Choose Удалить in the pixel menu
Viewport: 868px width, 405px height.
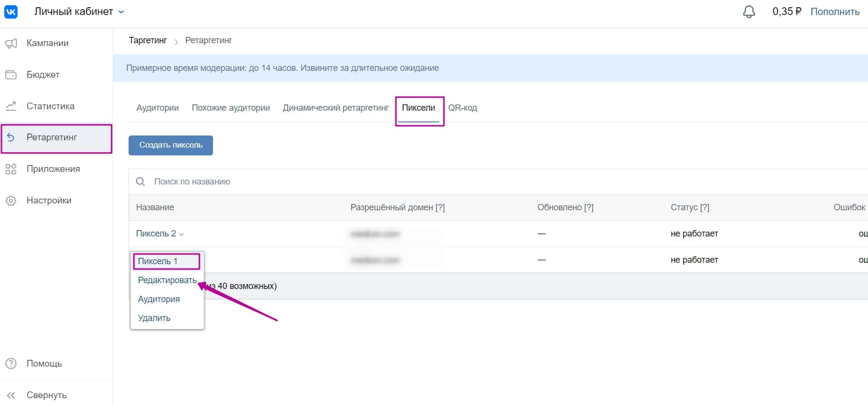(x=154, y=318)
